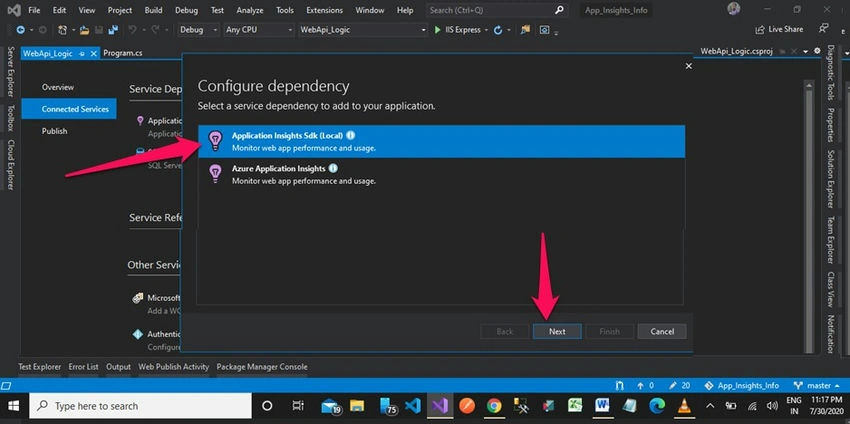Open the Diagnostic Tools side panel
Screen dimensions: 850x424
[830, 73]
